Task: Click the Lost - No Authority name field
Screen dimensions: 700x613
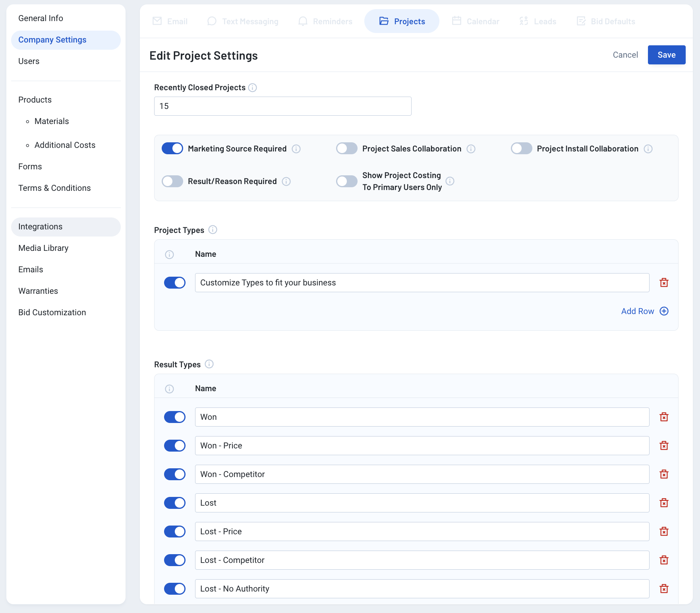Action: pyautogui.click(x=422, y=589)
